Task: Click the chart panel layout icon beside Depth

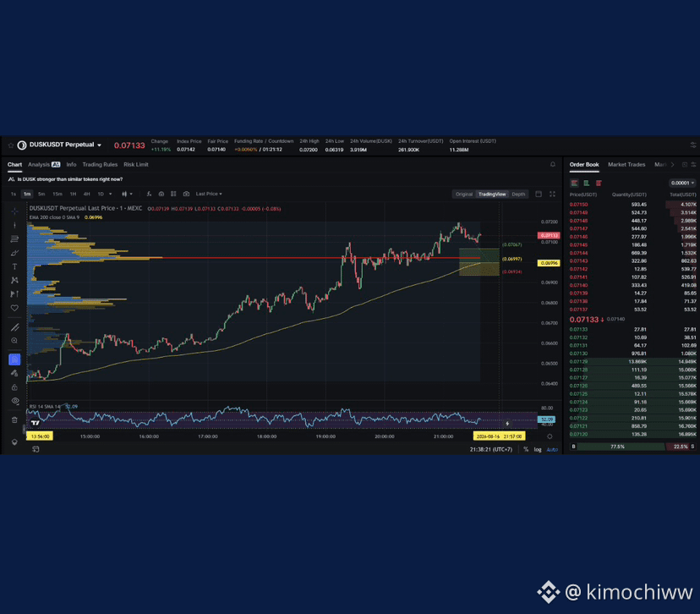Action: (x=539, y=194)
